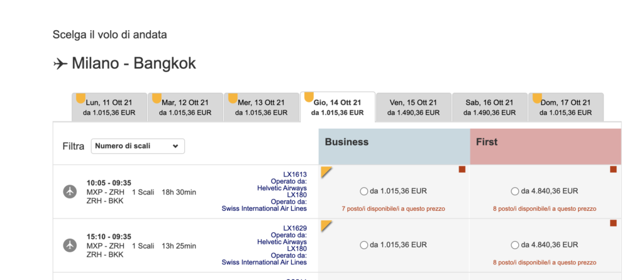This screenshot has height=280, width=644.
Task: Select Business fare for 10:05 flight
Action: 364,191
